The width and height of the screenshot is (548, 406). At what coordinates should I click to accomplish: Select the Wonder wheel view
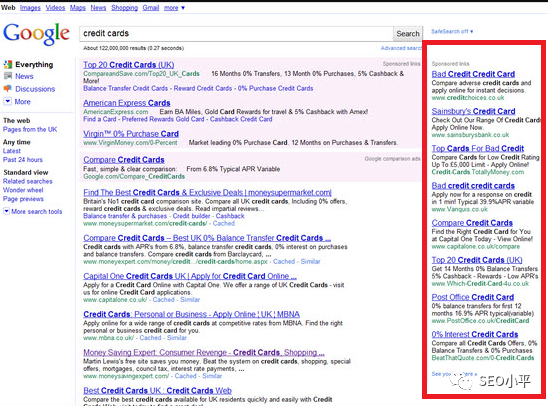(x=23, y=190)
